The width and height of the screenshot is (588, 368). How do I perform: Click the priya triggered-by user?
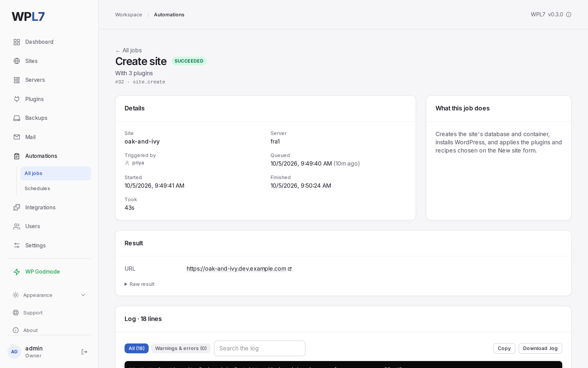point(134,163)
